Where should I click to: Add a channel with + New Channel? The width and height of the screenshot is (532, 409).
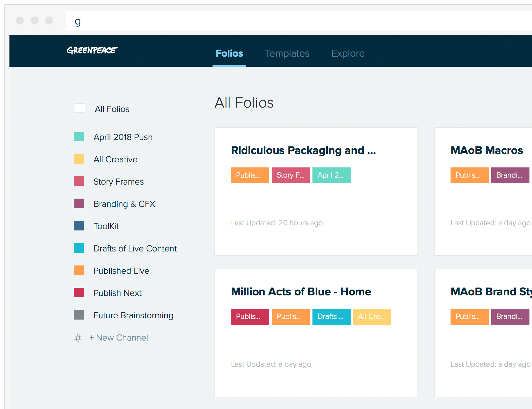point(119,338)
